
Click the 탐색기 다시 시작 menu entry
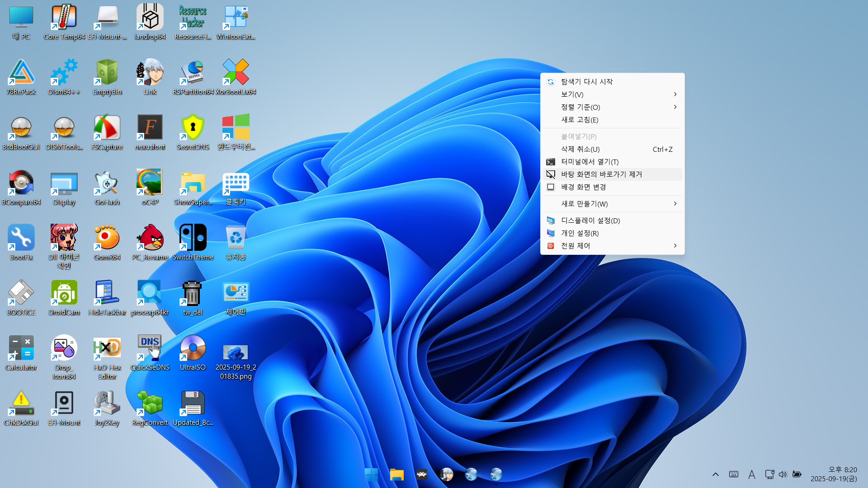click(586, 82)
